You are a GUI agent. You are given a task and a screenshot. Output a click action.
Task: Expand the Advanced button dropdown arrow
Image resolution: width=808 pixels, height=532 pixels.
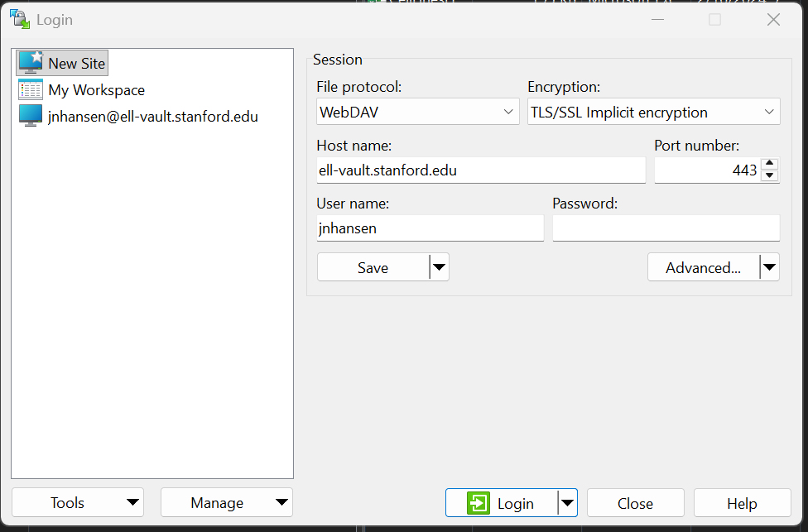769,267
